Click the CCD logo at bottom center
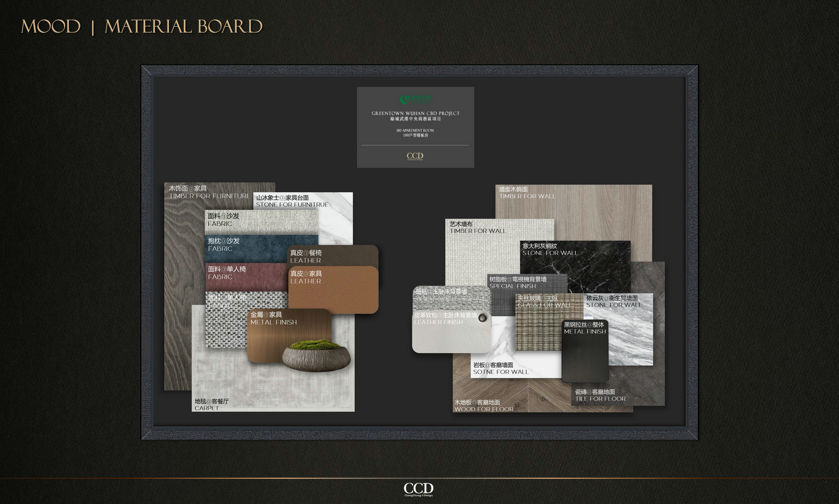The width and height of the screenshot is (839, 504). point(418,489)
